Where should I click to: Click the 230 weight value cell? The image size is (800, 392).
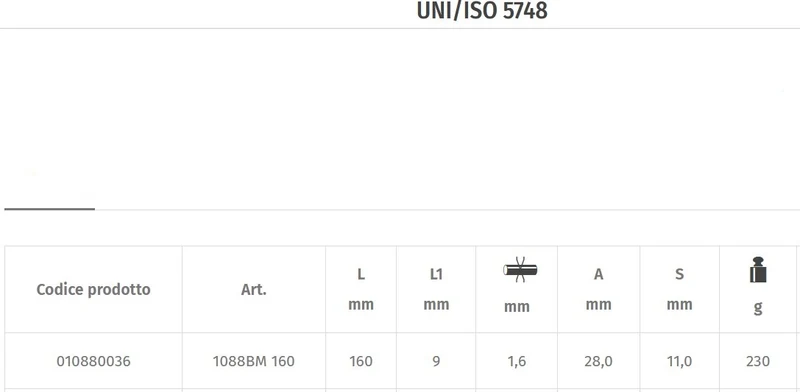(758, 361)
